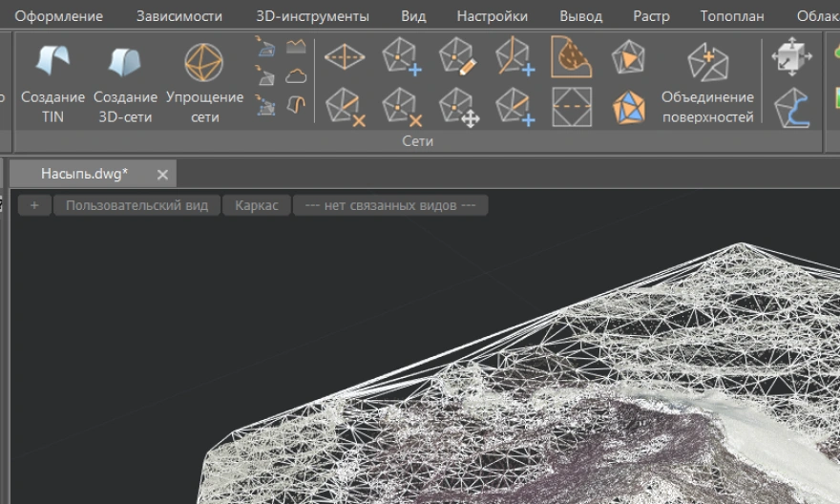The height and width of the screenshot is (504, 840).
Task: Click the highlighted textured surface icon
Action: click(x=571, y=57)
